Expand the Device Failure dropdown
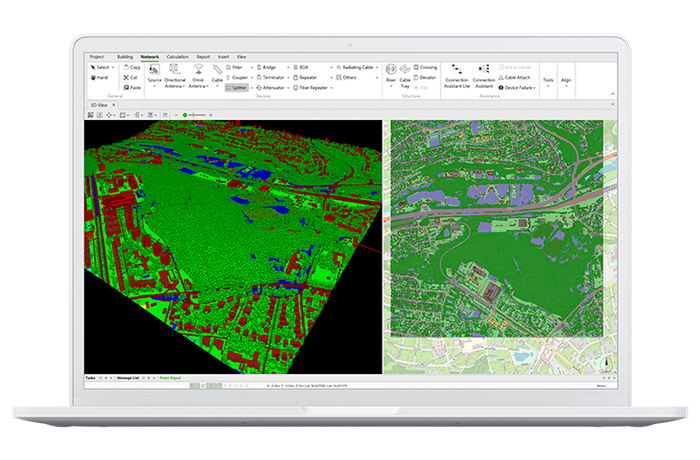Viewport: 700px width, 460px height. (520, 88)
